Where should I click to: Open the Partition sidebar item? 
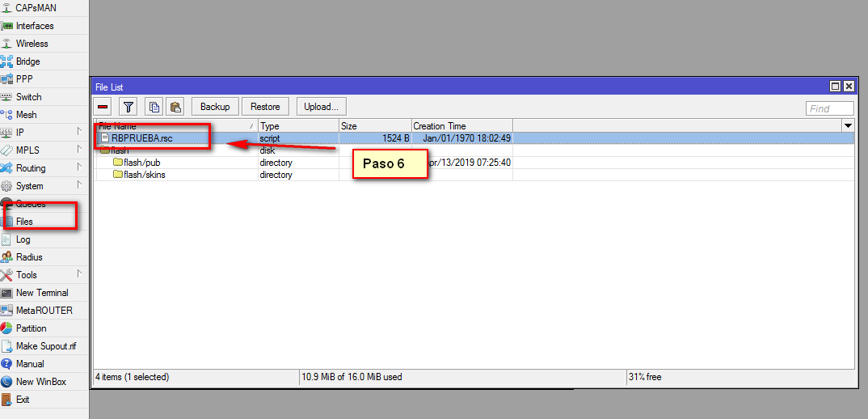point(31,328)
